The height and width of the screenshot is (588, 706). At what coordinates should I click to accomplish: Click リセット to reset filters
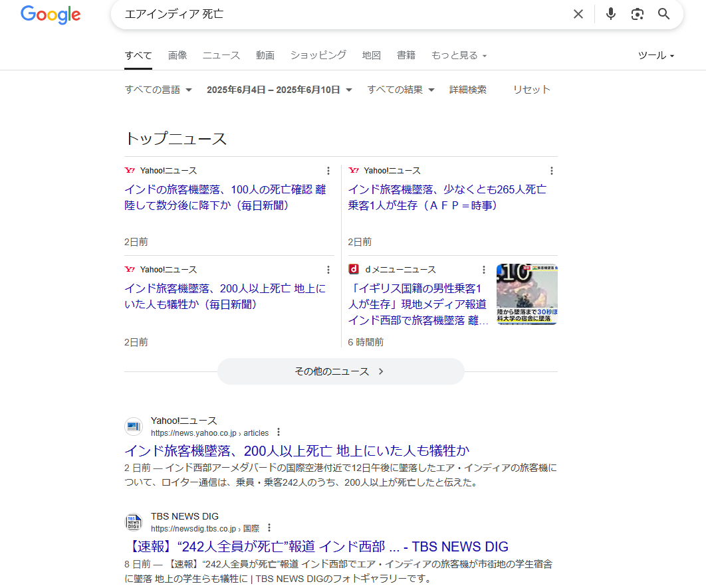coord(532,90)
